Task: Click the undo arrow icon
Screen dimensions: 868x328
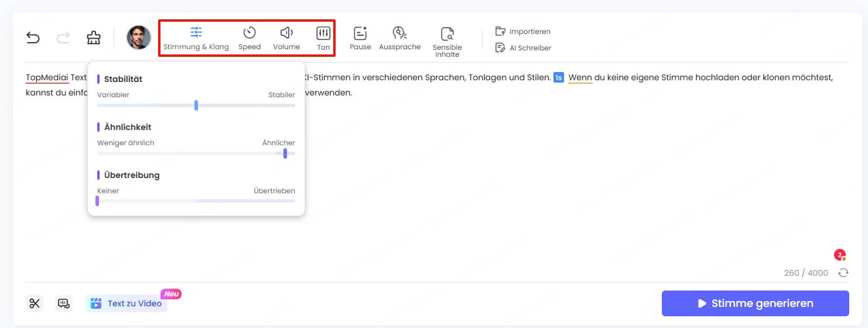Action: 33,38
